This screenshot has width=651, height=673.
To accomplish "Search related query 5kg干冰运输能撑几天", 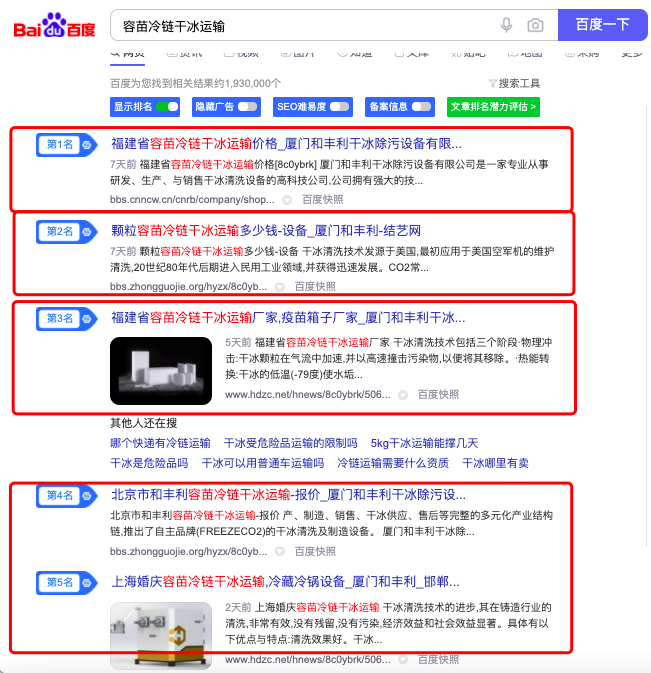I will pos(424,443).
